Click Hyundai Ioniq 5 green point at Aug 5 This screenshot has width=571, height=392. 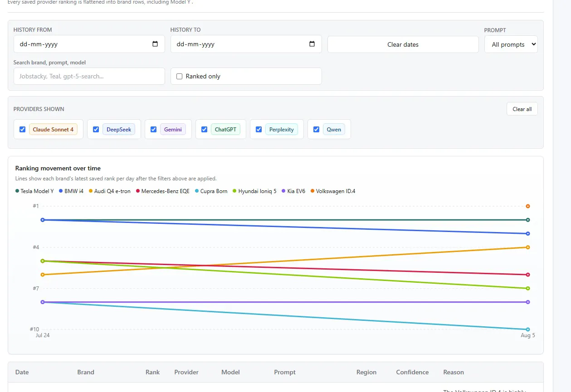coord(528,289)
